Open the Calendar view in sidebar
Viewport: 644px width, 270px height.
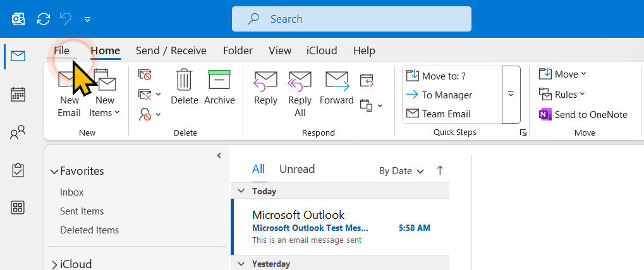(18, 95)
